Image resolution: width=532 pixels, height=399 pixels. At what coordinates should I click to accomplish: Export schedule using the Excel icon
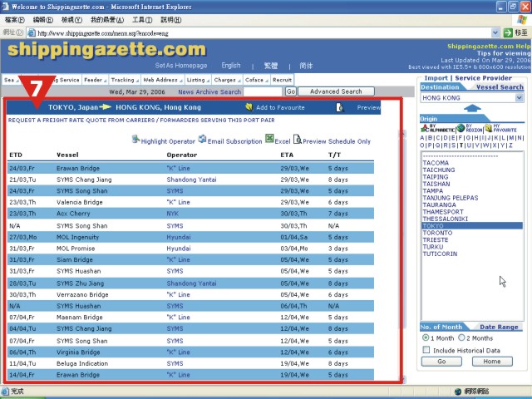coord(269,139)
